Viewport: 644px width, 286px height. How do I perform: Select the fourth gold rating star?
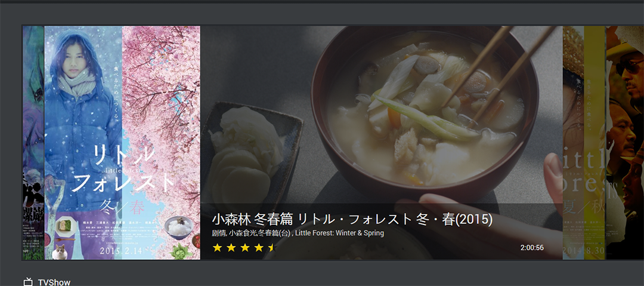click(259, 247)
